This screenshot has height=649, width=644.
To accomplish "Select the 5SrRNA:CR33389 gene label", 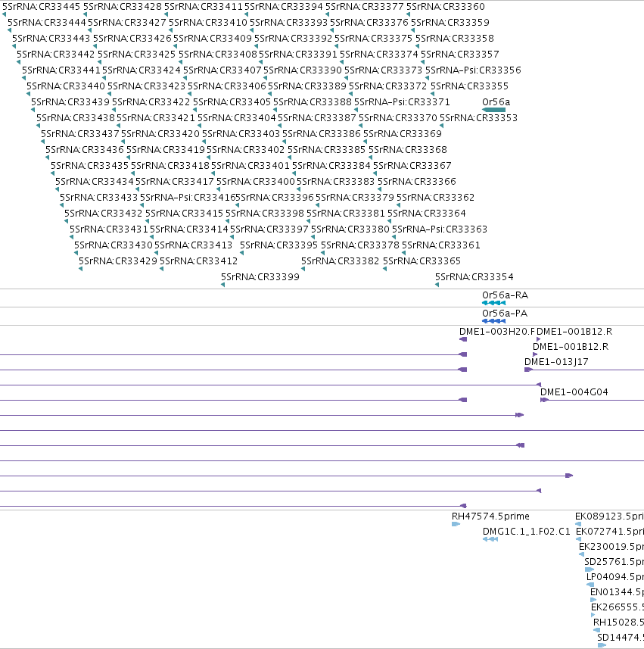I will pyautogui.click(x=307, y=86).
